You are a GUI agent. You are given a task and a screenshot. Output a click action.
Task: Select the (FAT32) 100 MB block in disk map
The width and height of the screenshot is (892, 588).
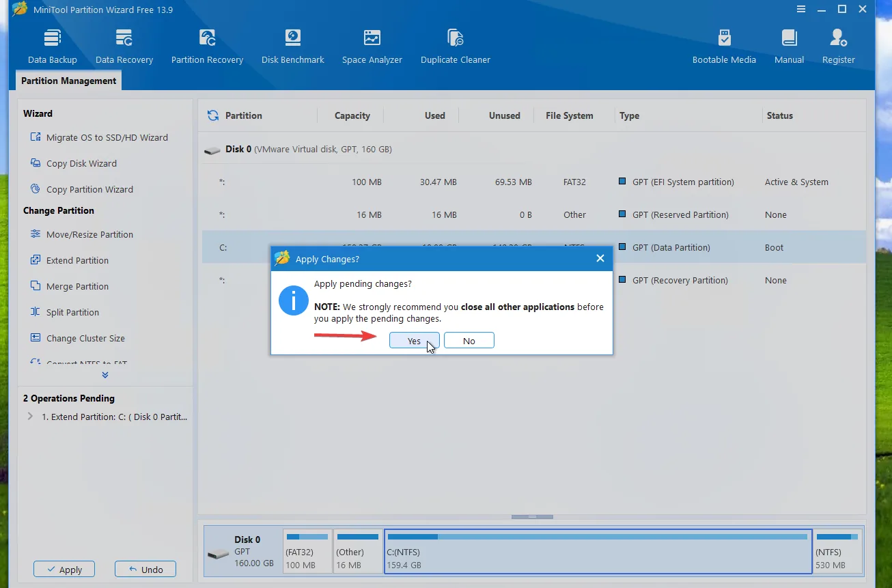pyautogui.click(x=307, y=552)
